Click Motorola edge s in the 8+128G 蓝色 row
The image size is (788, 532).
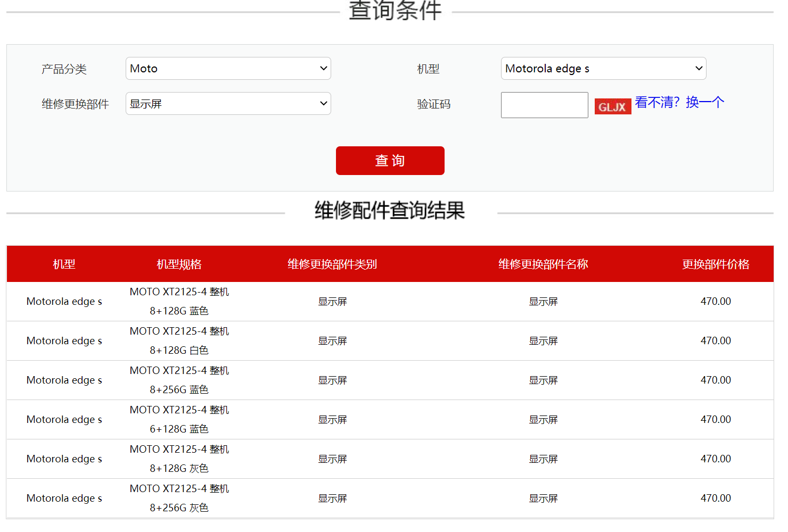(x=64, y=302)
